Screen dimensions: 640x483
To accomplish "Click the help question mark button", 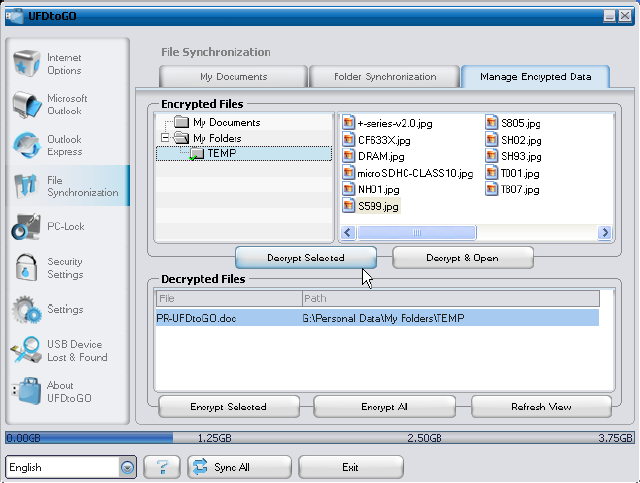I will click(162, 467).
